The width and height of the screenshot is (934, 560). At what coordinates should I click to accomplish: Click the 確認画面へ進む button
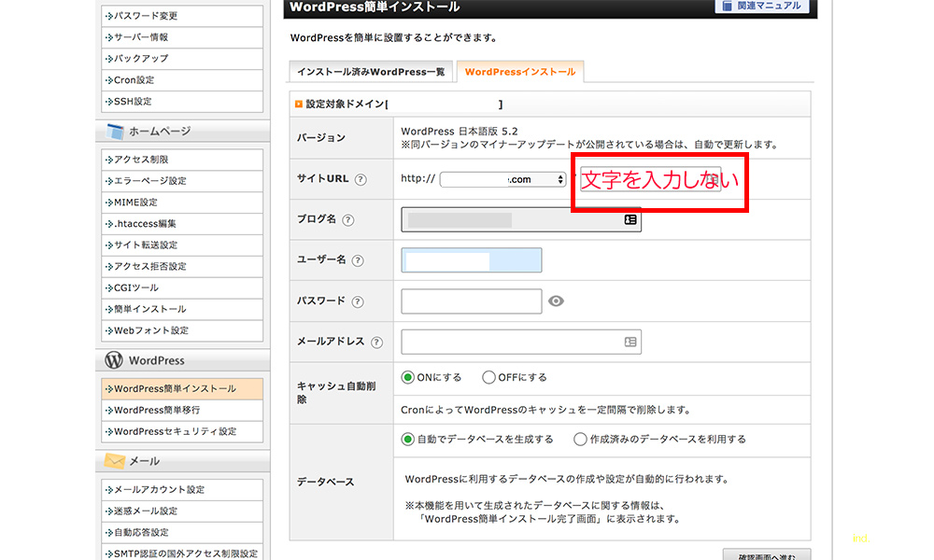point(767,556)
